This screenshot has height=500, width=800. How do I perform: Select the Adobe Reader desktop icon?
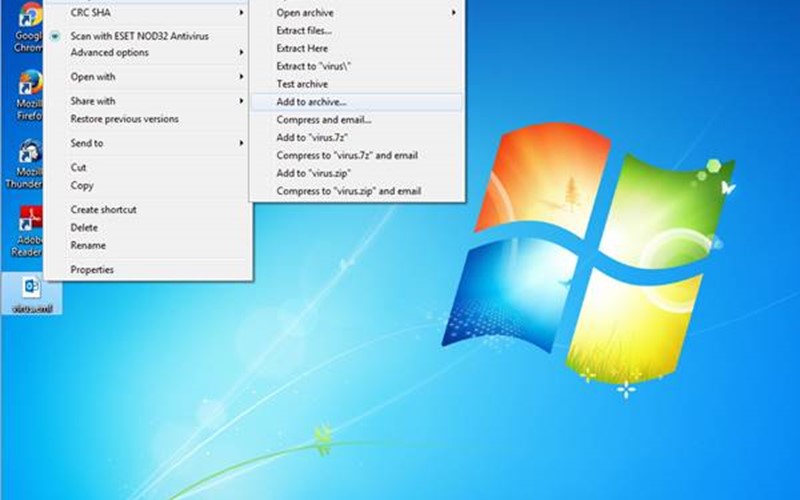[x=27, y=231]
